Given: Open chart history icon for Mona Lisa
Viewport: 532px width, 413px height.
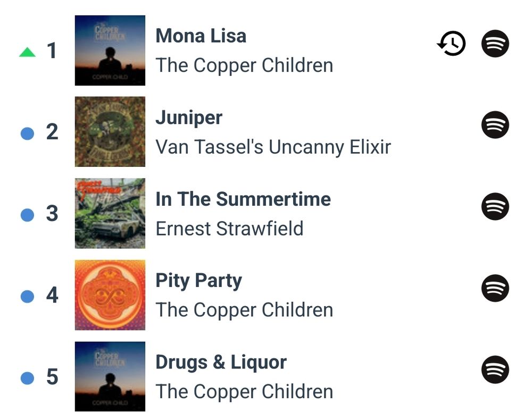Looking at the screenshot, I should pos(451,44).
